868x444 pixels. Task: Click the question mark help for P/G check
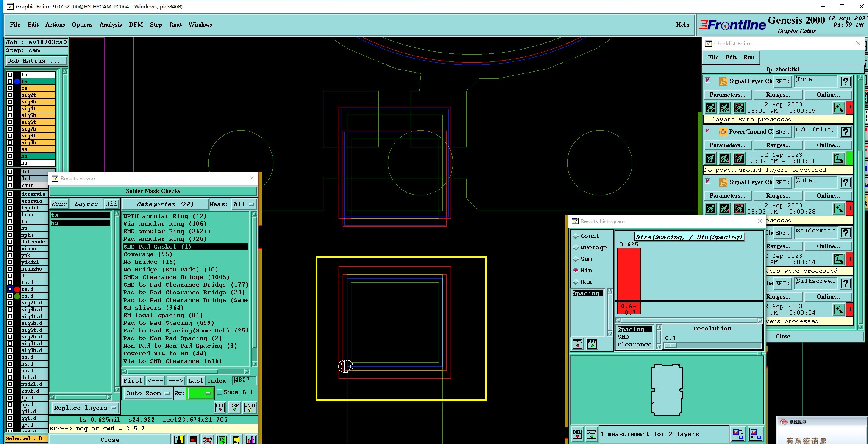tap(846, 132)
